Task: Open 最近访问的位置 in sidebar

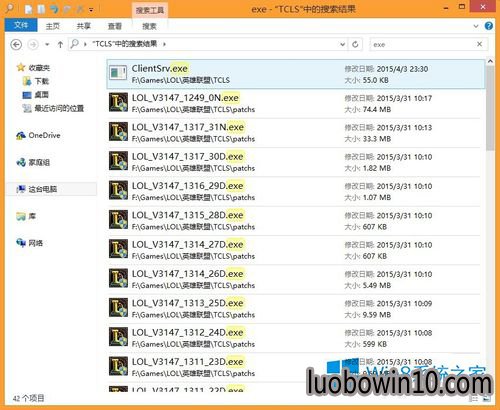Action: (x=53, y=108)
